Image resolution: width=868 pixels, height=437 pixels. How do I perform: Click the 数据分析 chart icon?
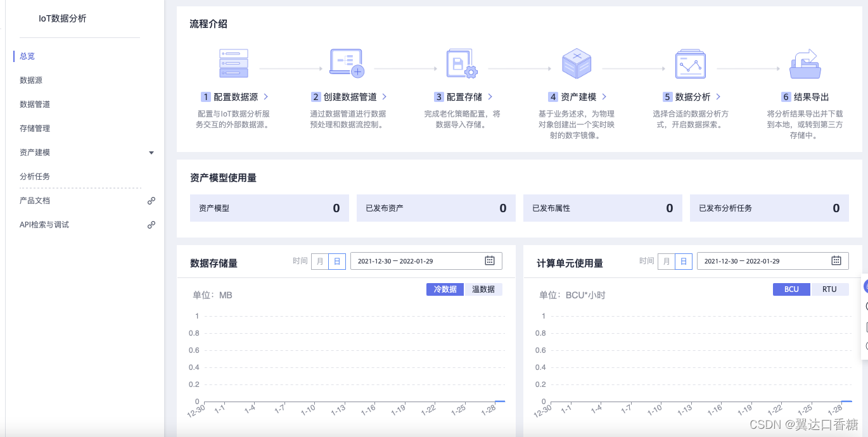[690, 63]
